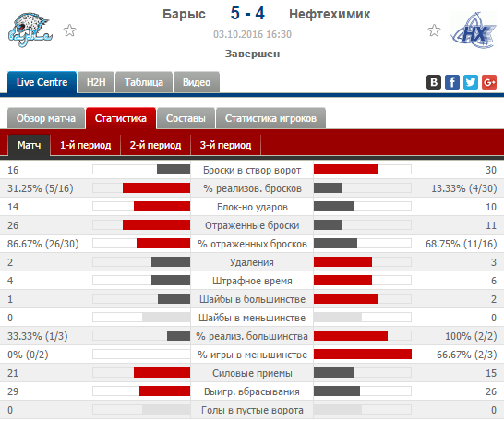Select the Live Centre tab
The width and height of the screenshot is (504, 421).
(x=42, y=82)
